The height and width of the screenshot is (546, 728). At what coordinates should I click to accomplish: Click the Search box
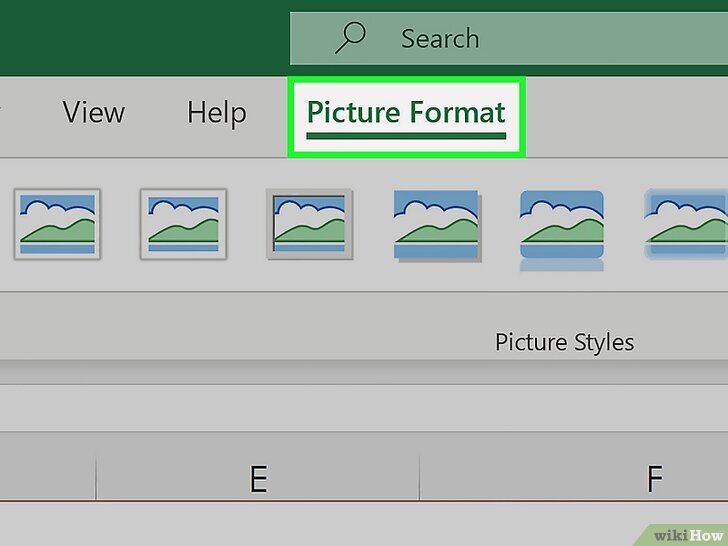click(x=509, y=39)
